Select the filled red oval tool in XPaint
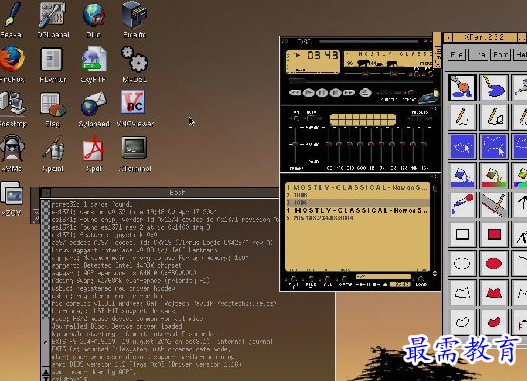 pyautogui.click(x=494, y=263)
